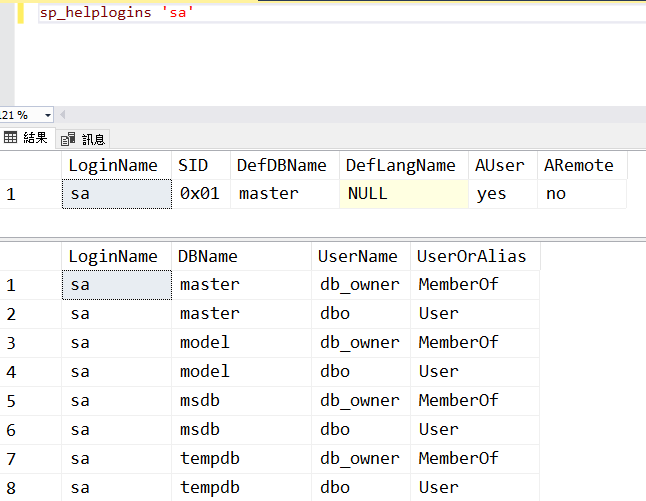Image resolution: width=646 pixels, height=501 pixels.
Task: Select the tempdb cell in row 8
Action: 241,487
